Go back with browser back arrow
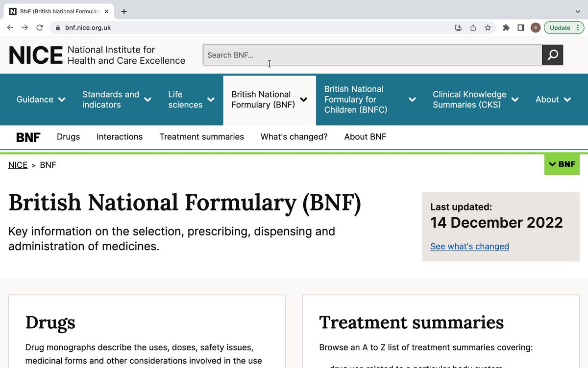The width and height of the screenshot is (588, 368). click(10, 28)
